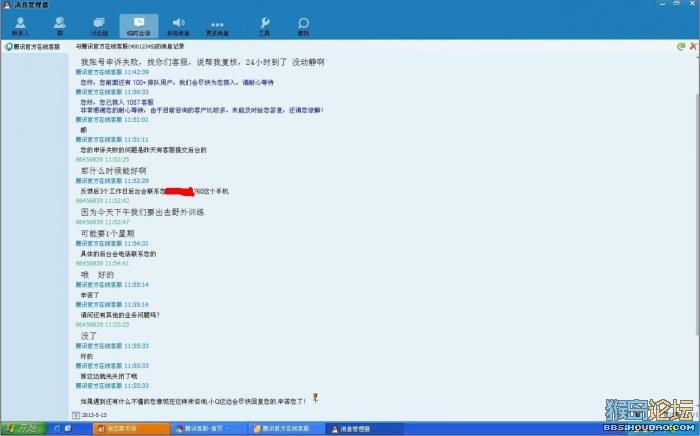Open the Windows 开始 Start button

click(x=23, y=428)
